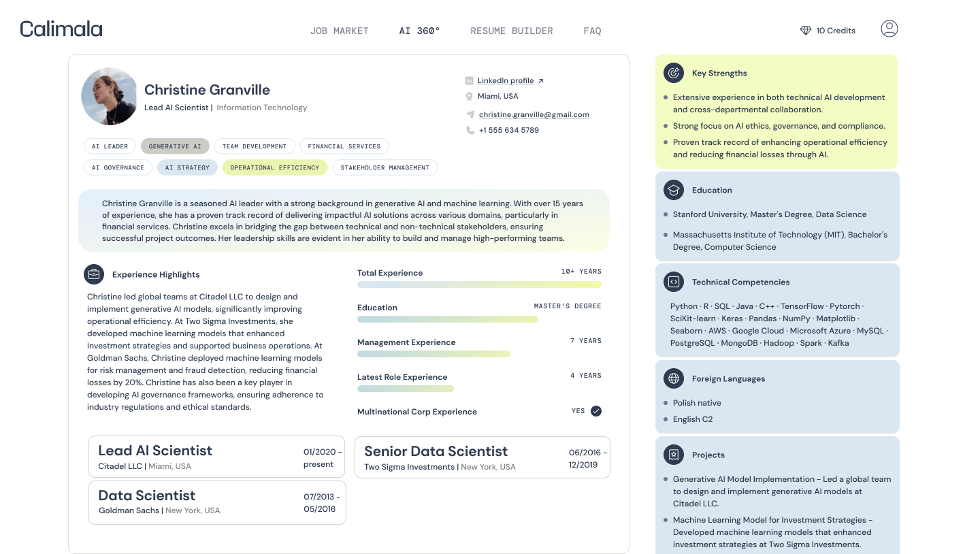Click the Foreign Languages globe icon
Viewport: 980px width, 554px height.
pyautogui.click(x=674, y=378)
